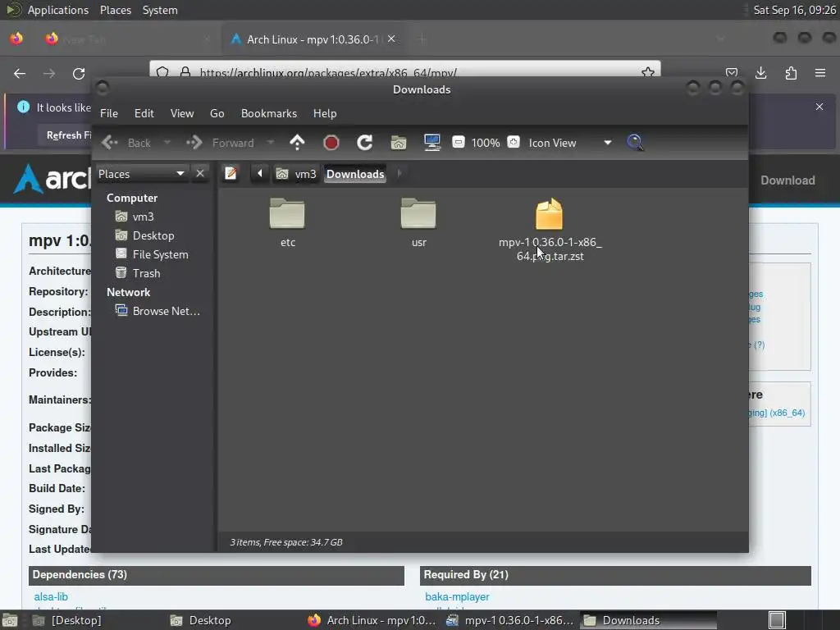
Task: Click the path bar right scroll arrow
Action: (x=399, y=174)
